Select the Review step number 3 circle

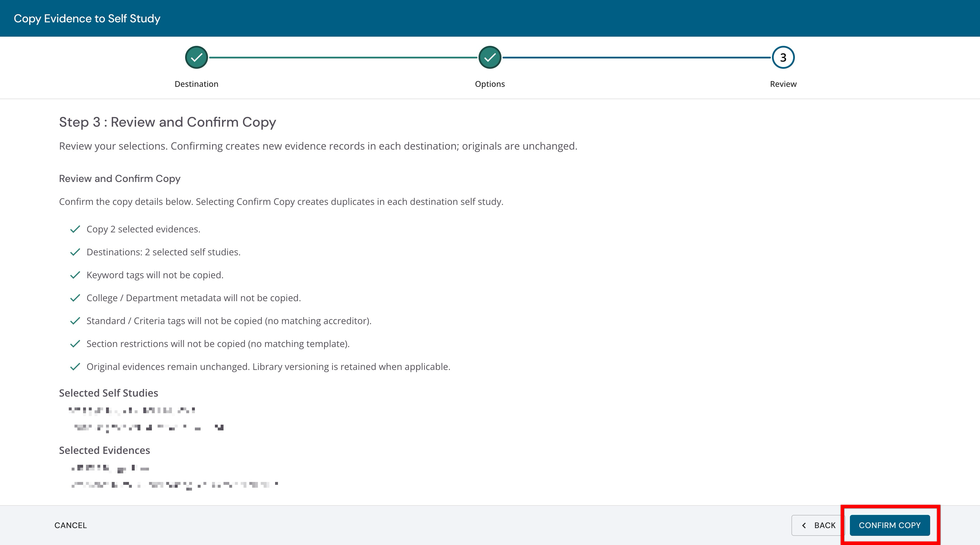coord(783,57)
